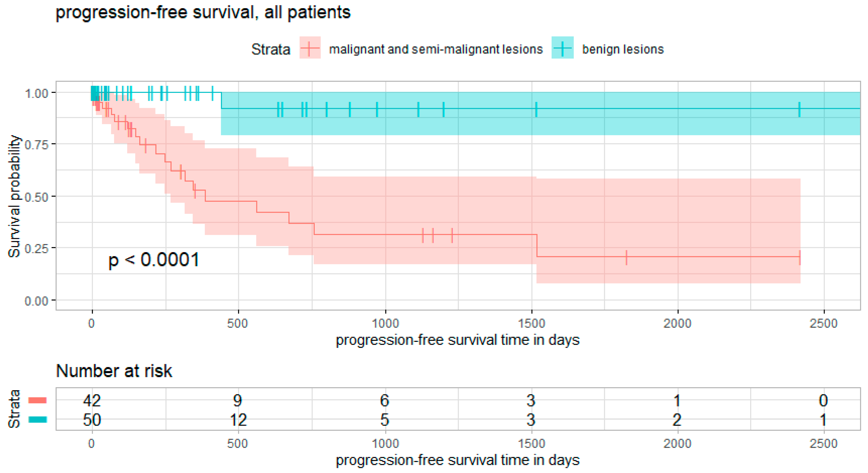Select the teal strata marker in risk table
Viewport: 868px width, 473px height.
click(x=37, y=419)
